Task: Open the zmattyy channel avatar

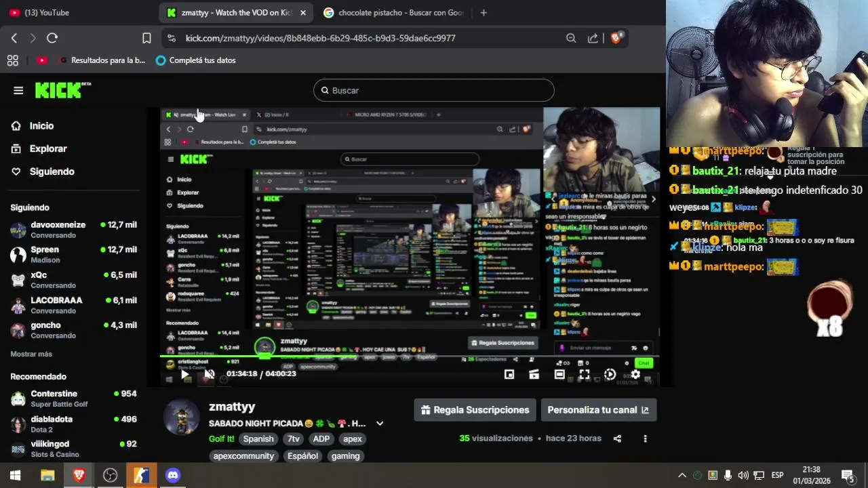Action: (x=182, y=417)
